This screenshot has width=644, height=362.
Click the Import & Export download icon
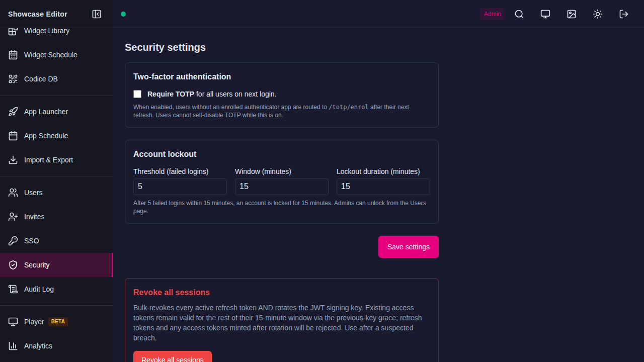click(13, 160)
